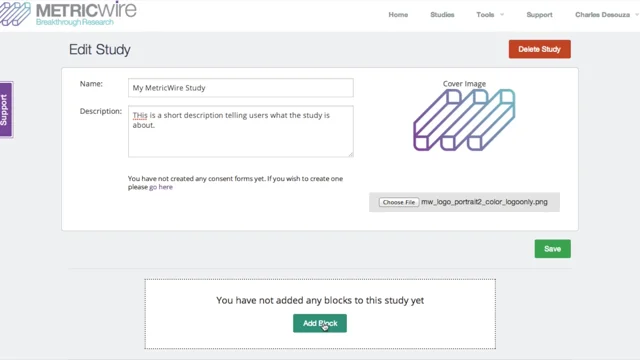Image resolution: width=640 pixels, height=360 pixels.
Task: Click the Choose File button
Action: 398,202
